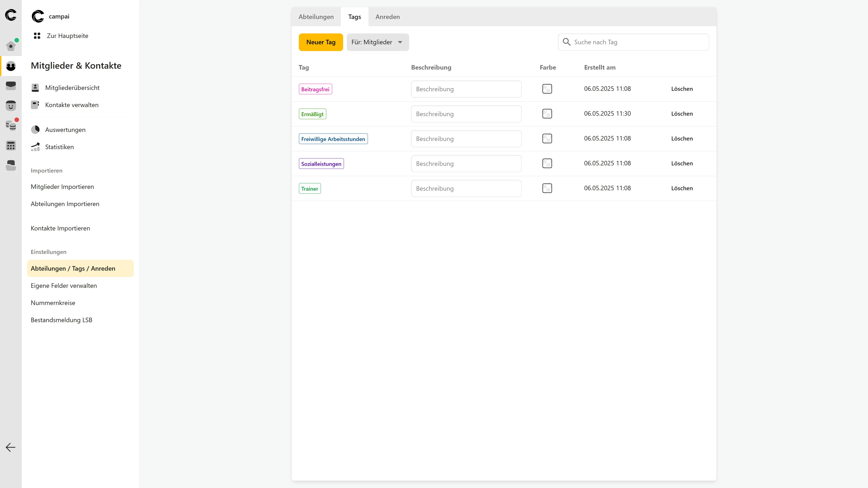The width and height of the screenshot is (868, 488).
Task: Open the calculator icon in the rail
Action: coord(11,145)
